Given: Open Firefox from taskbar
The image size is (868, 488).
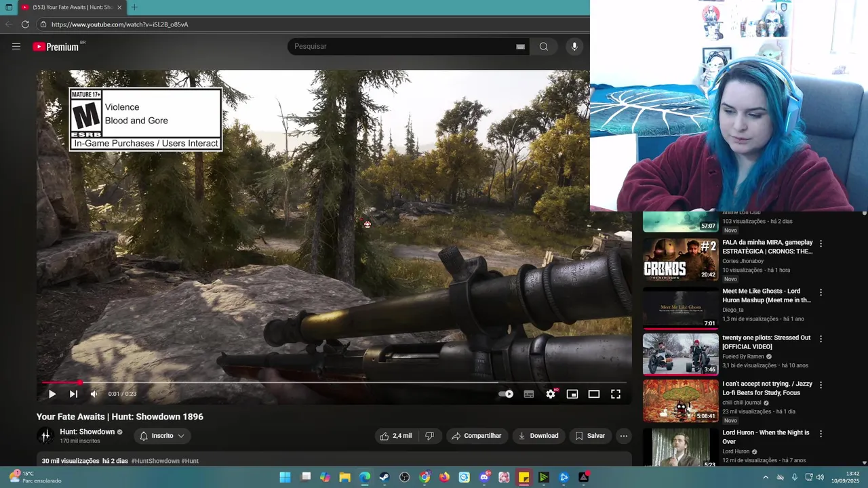Looking at the screenshot, I should coord(444,477).
